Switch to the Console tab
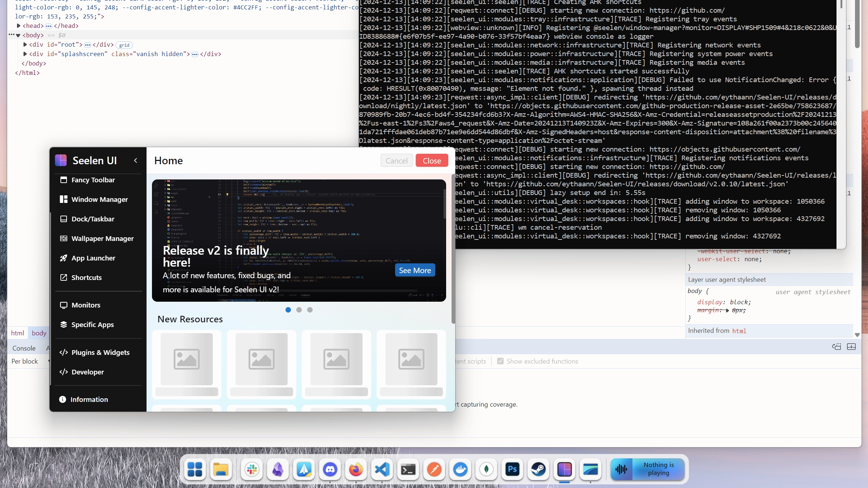868x488 pixels. [24, 348]
